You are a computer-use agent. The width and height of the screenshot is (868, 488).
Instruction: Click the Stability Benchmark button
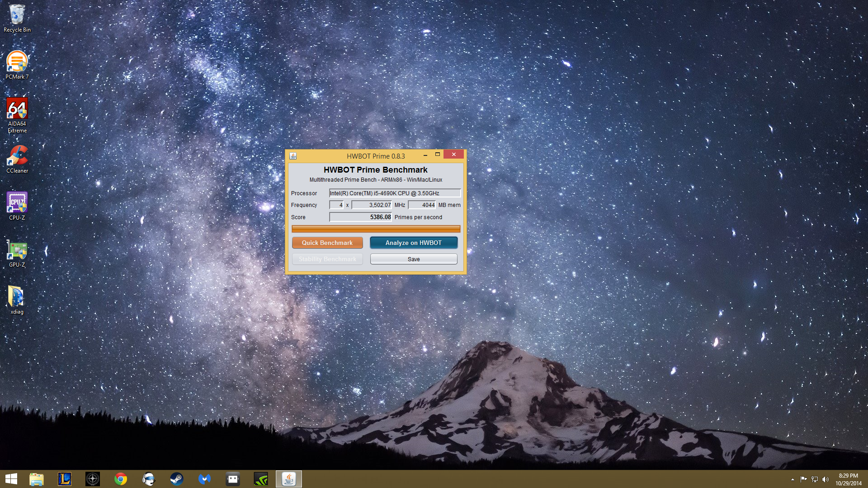point(327,259)
